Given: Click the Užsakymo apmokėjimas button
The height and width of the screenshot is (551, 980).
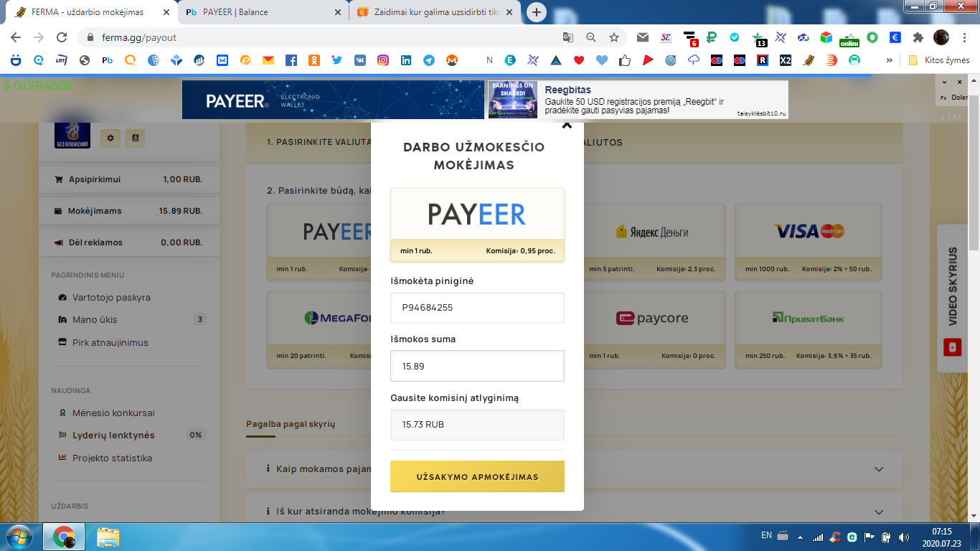Looking at the screenshot, I should pos(477,476).
